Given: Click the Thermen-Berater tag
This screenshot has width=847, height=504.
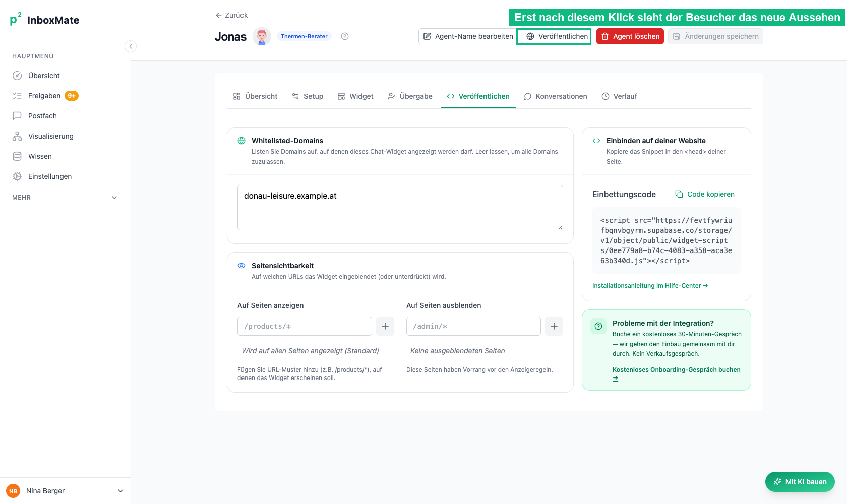Looking at the screenshot, I should 304,36.
